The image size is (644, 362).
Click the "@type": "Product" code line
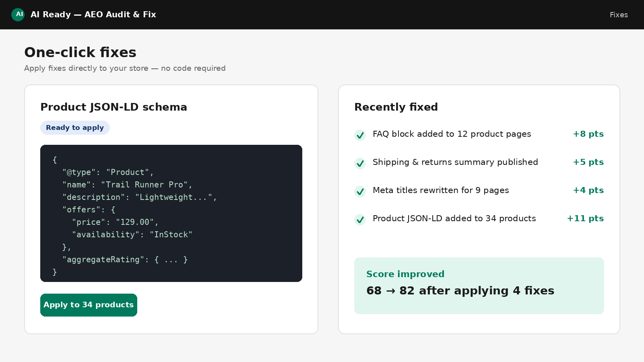pos(108,172)
